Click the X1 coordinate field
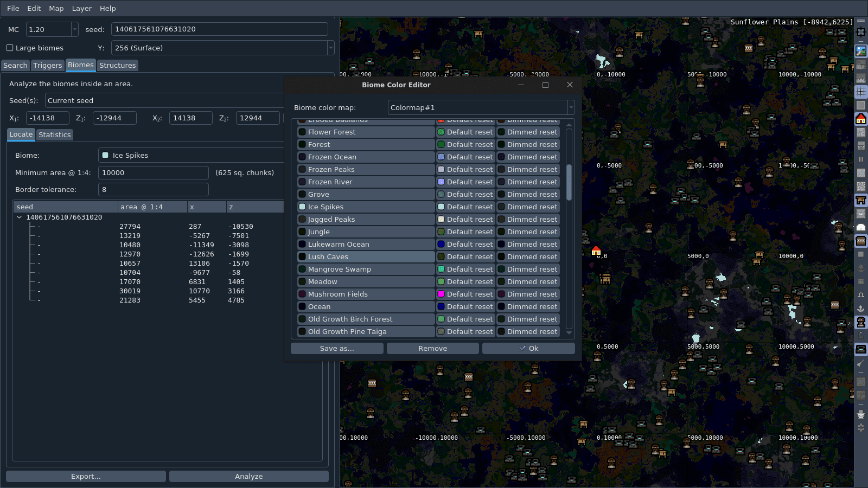Screen dimensions: 868x488 tap(48, 118)
